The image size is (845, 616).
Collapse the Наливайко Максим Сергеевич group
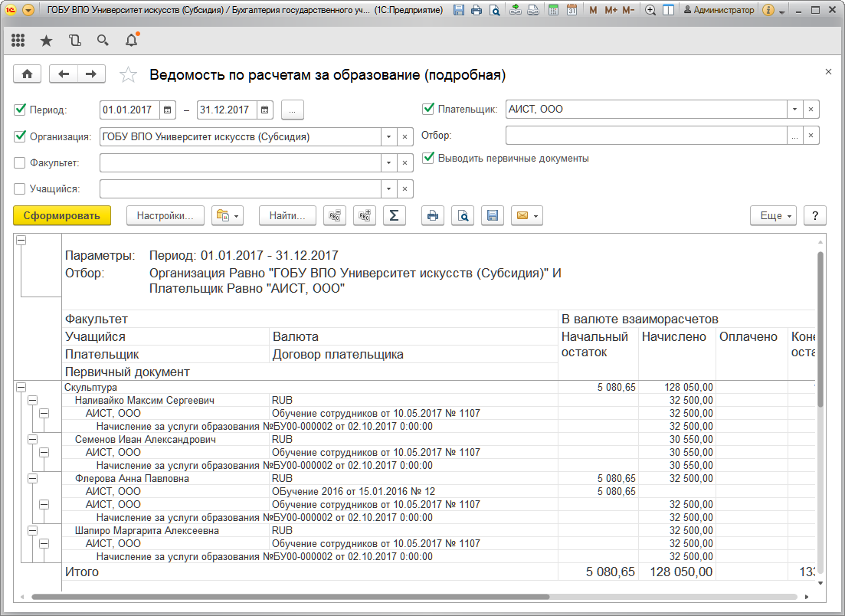[32, 401]
